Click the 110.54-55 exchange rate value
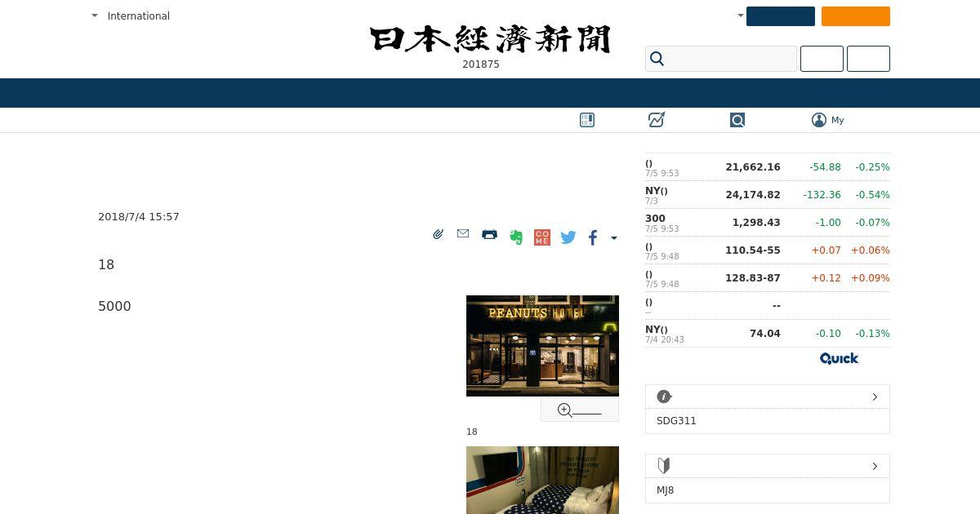 point(753,250)
